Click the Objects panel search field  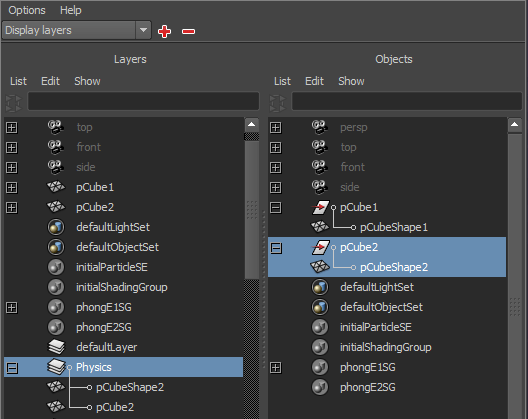[407, 101]
